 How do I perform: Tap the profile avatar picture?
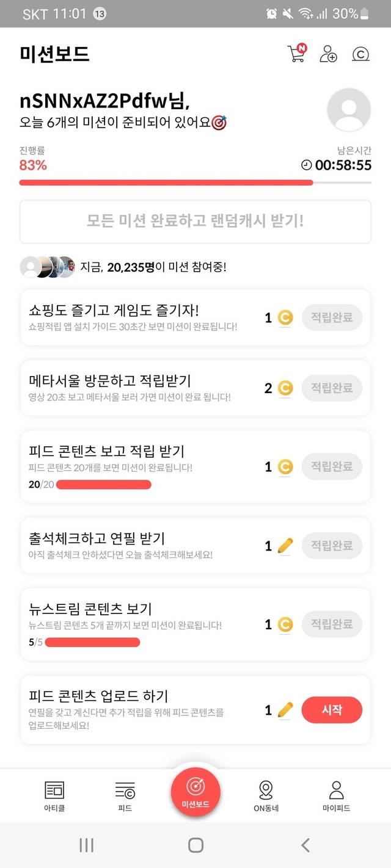(349, 110)
